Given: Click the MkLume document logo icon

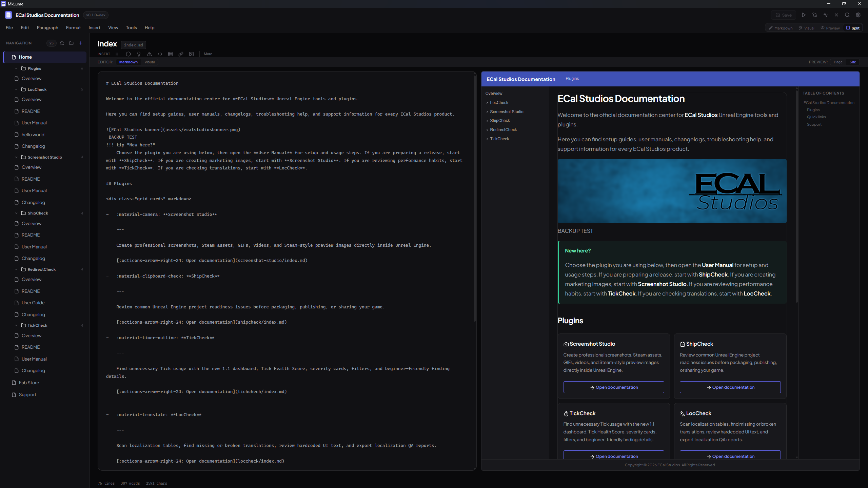Looking at the screenshot, I should 8,15.
